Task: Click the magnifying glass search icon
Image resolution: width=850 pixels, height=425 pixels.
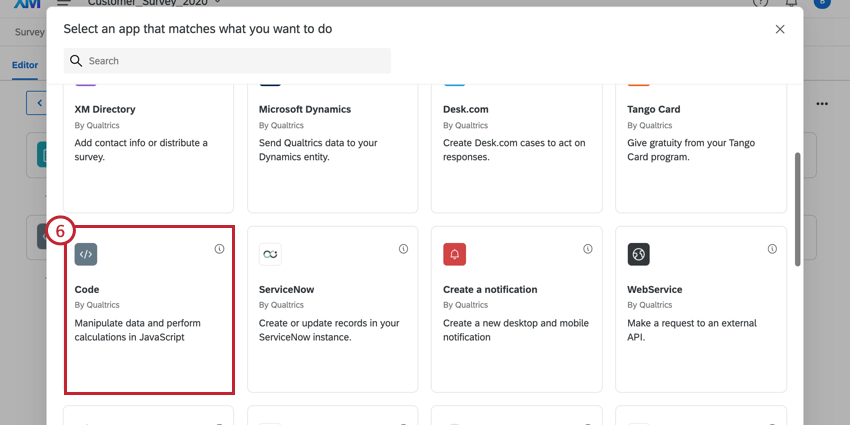Action: coord(76,61)
